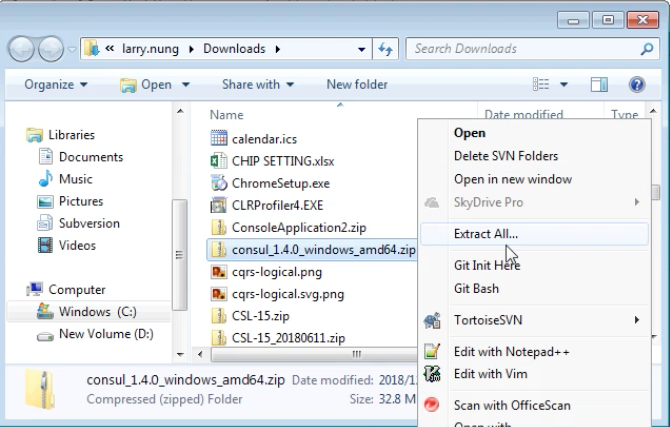Click the Refresh button next to address bar

coord(385,49)
